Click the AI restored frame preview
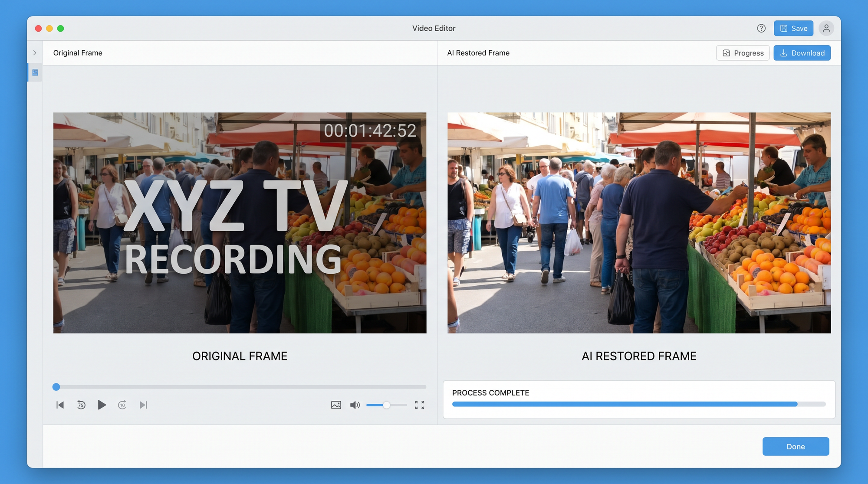 coord(639,223)
